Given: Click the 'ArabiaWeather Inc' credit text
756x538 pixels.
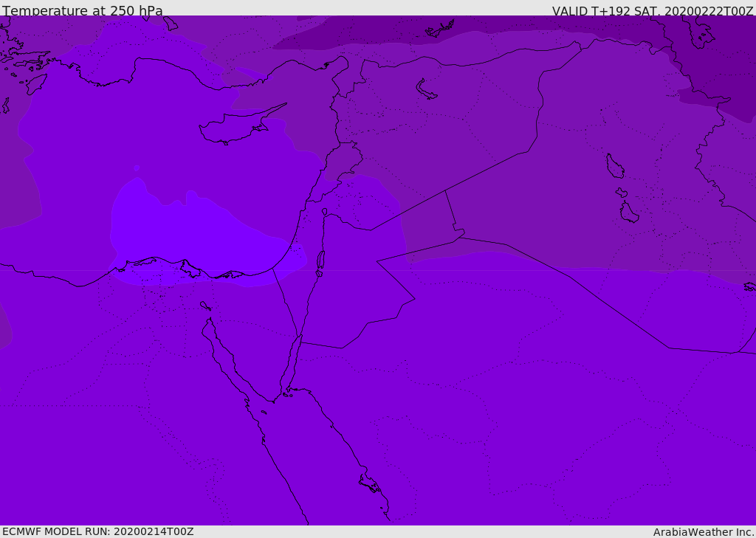Looking at the screenshot, I should [704, 532].
